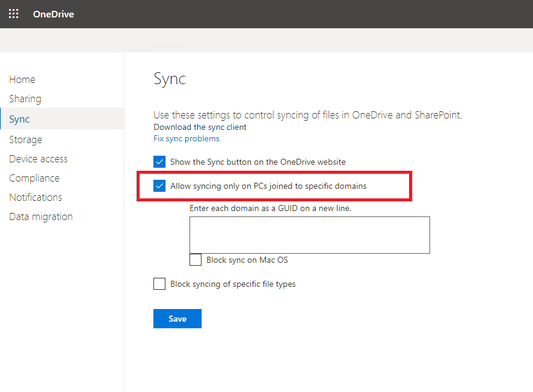Click the Show the Sync button label text
The height and width of the screenshot is (392, 533).
[258, 162]
